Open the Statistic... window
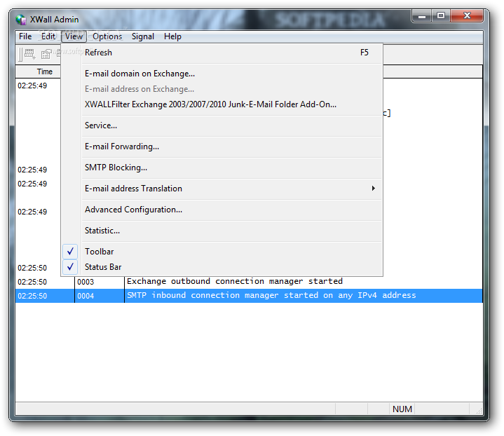This screenshot has width=504, height=436. coord(222,231)
